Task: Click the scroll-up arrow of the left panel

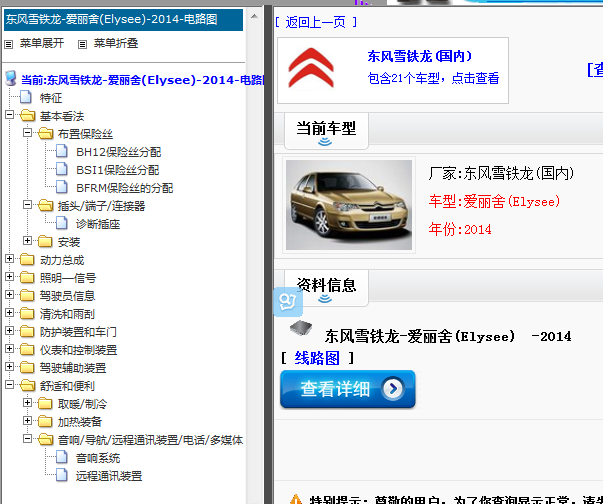Action: click(254, 17)
